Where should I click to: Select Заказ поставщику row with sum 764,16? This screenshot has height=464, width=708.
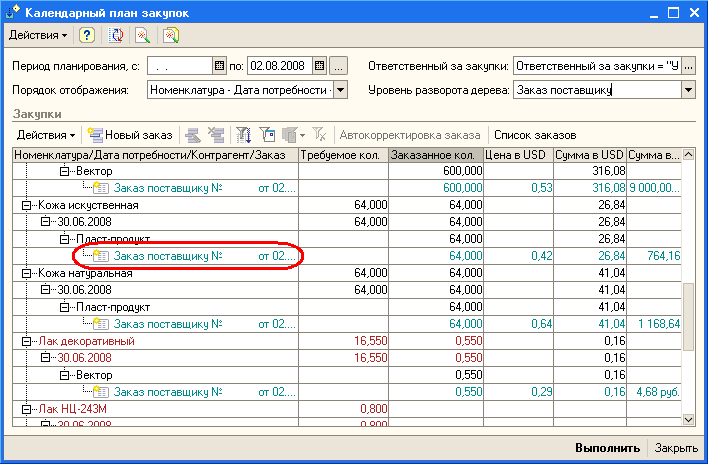(347, 256)
